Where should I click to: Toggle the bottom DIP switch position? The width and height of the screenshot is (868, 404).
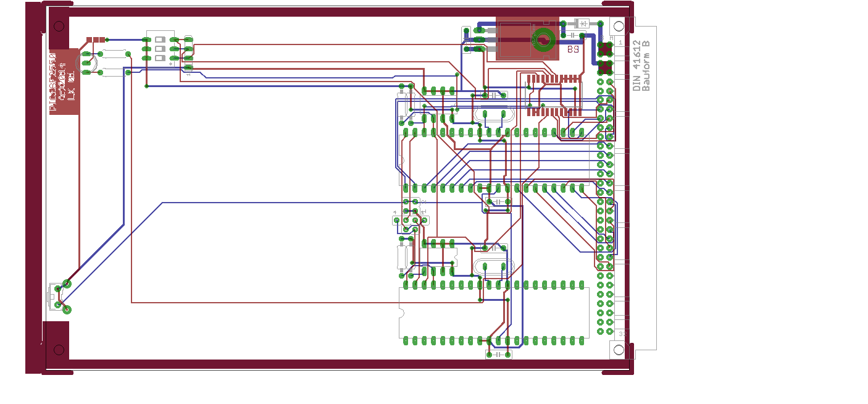160,59
